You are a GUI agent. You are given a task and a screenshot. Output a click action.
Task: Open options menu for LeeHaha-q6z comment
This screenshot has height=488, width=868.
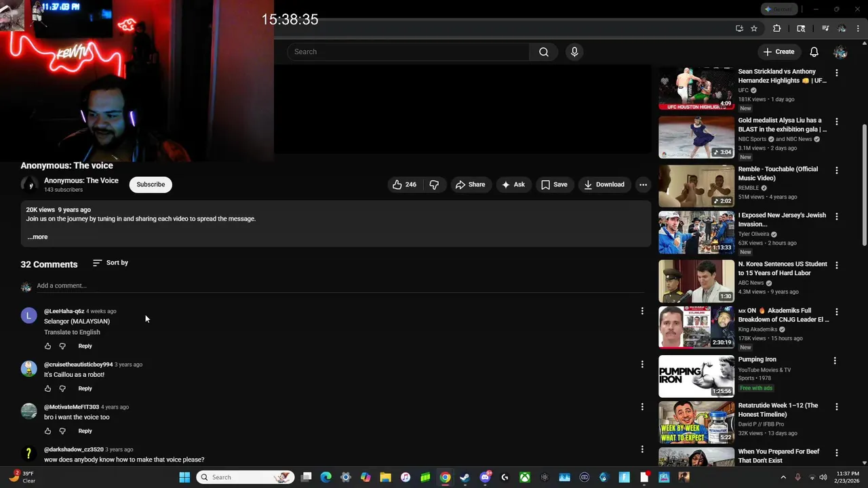[x=642, y=311]
